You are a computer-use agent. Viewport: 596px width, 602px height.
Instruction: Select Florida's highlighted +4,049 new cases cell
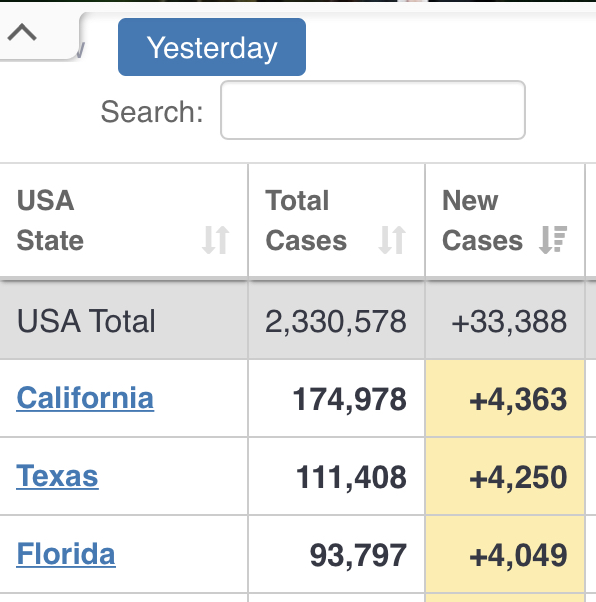[x=505, y=554]
